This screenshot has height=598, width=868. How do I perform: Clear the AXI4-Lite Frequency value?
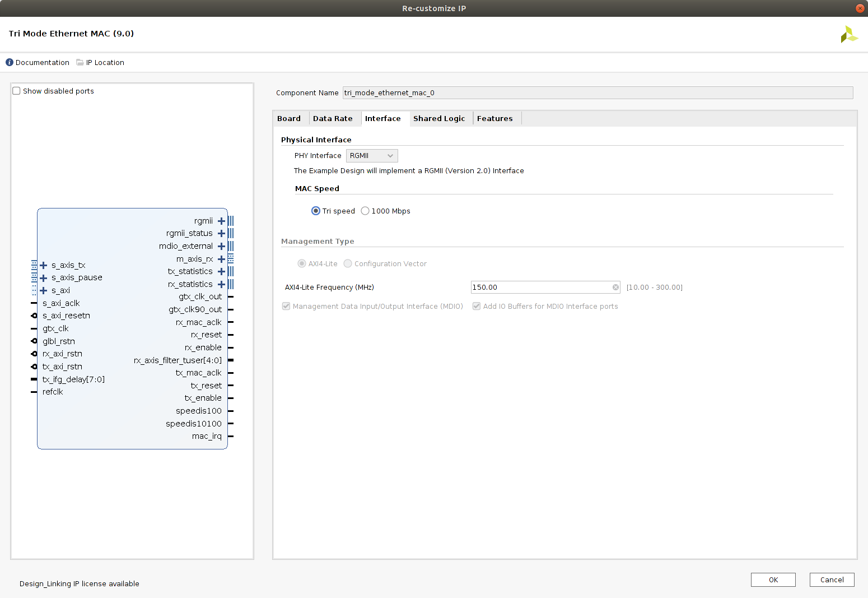[x=616, y=288]
